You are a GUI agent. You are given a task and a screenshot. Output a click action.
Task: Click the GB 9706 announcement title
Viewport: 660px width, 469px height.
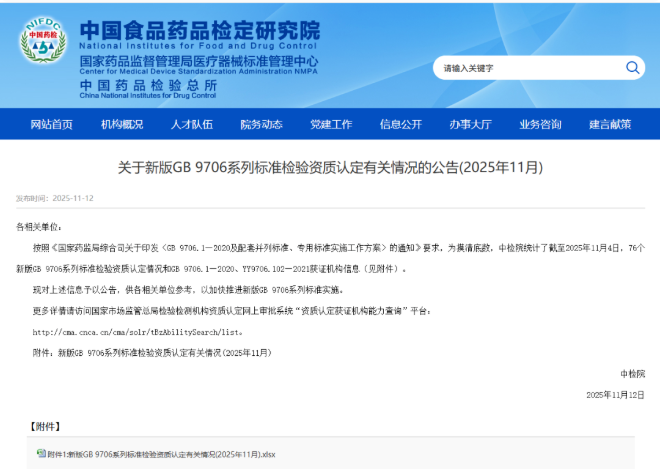click(x=330, y=166)
